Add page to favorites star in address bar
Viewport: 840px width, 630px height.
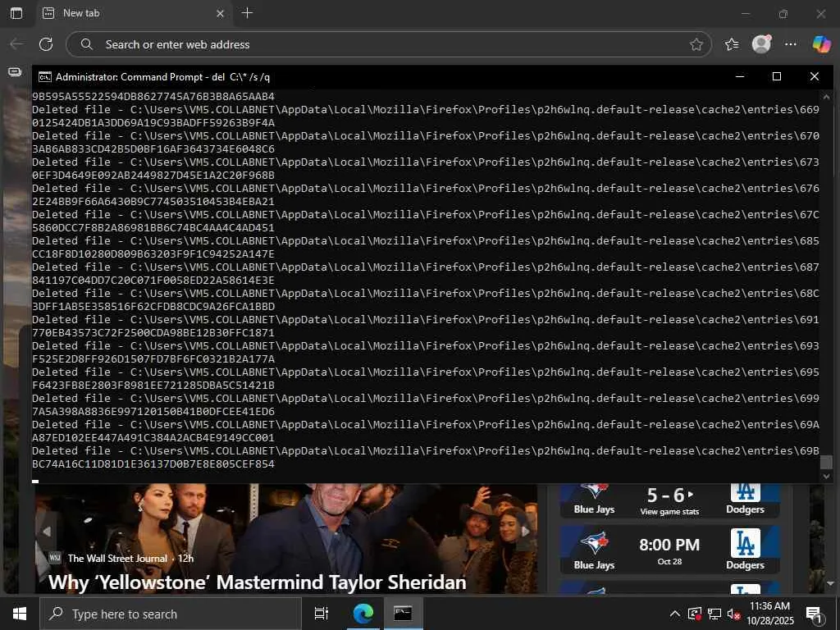click(x=696, y=44)
